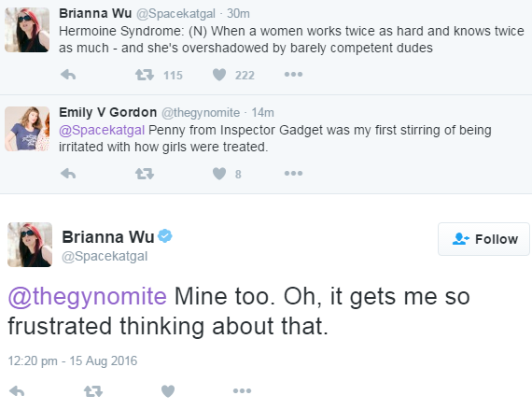Image resolution: width=532 pixels, height=410 pixels.
Task: Open the 12:20 pm - 15 Aug 2016 timestamp
Action: [x=73, y=361]
